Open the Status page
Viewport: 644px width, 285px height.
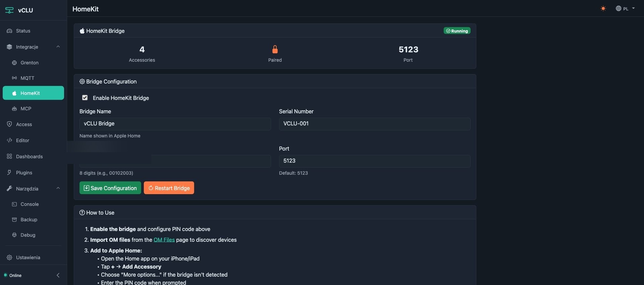click(23, 31)
